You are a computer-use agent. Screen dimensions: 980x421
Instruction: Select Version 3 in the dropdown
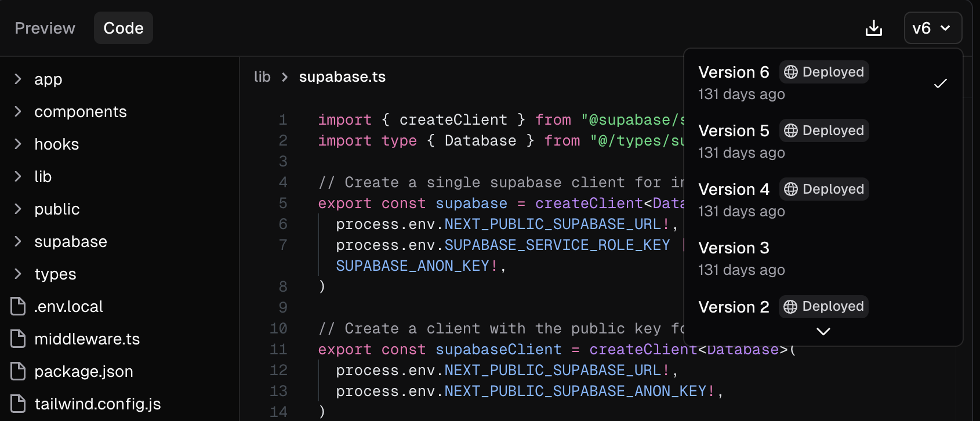823,258
